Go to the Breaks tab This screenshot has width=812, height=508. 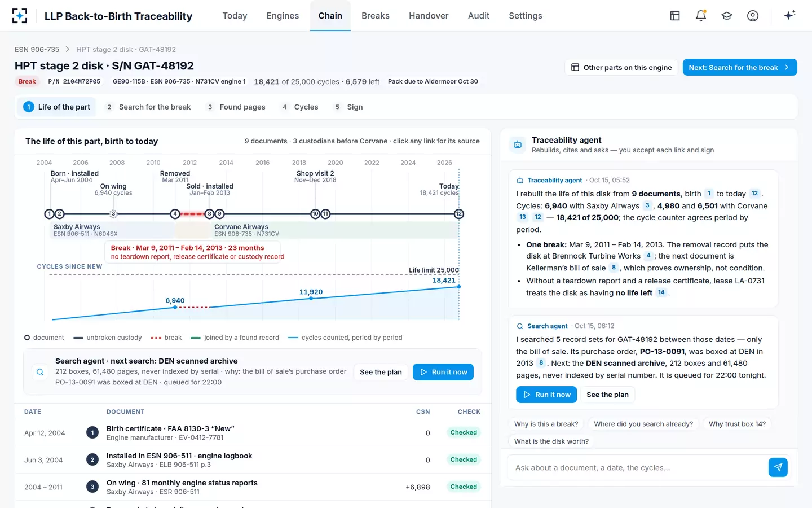[376, 16]
